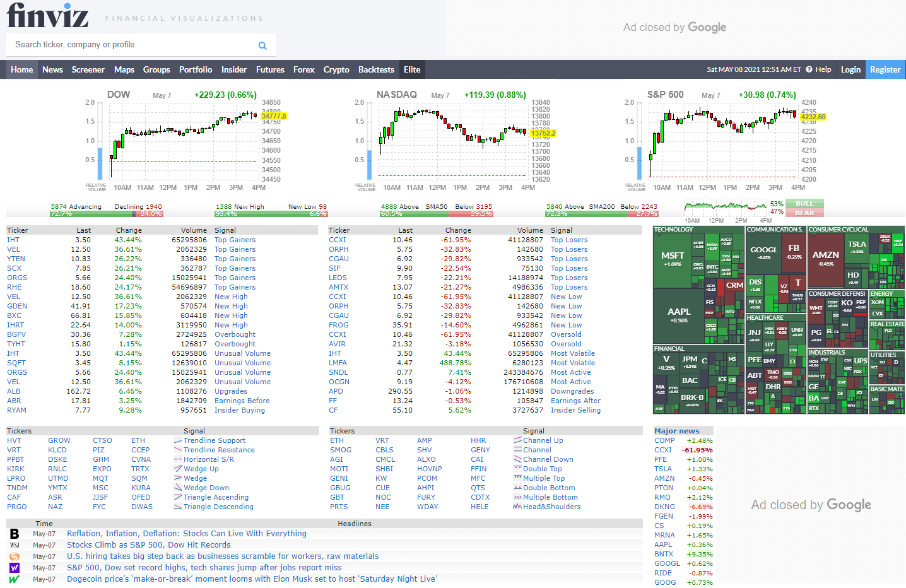Go to the Futures menu item

click(270, 69)
